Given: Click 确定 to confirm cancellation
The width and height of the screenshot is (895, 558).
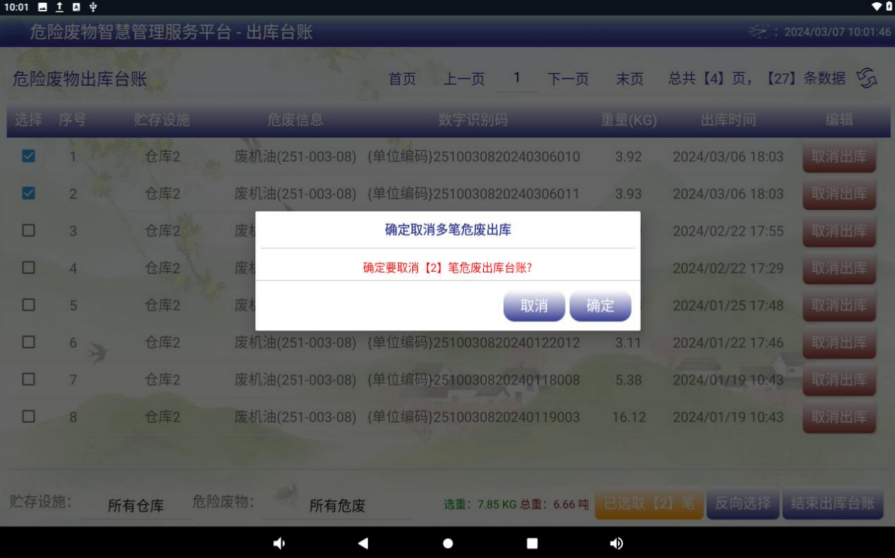Looking at the screenshot, I should click(x=600, y=306).
